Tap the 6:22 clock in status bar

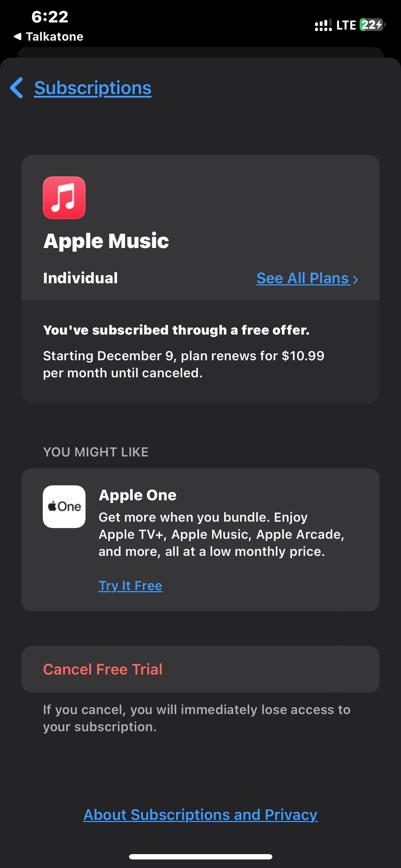[50, 17]
